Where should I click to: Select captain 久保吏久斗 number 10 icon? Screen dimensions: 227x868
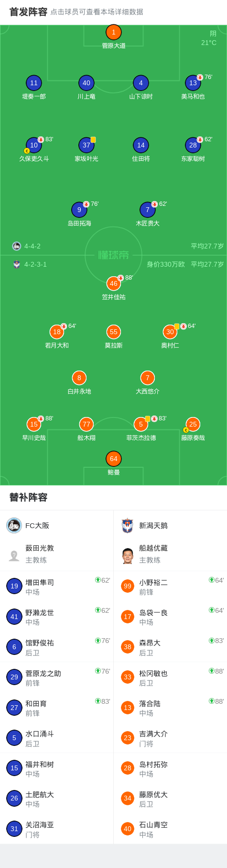click(x=34, y=145)
